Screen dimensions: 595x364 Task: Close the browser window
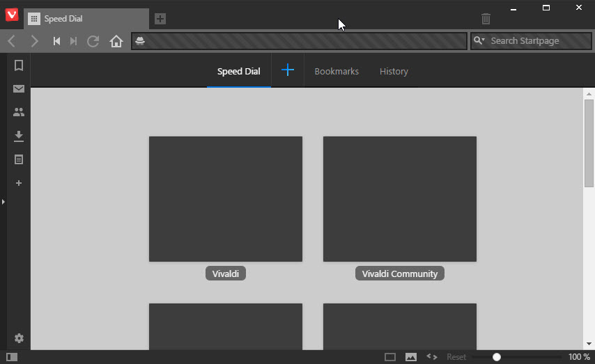pyautogui.click(x=579, y=8)
